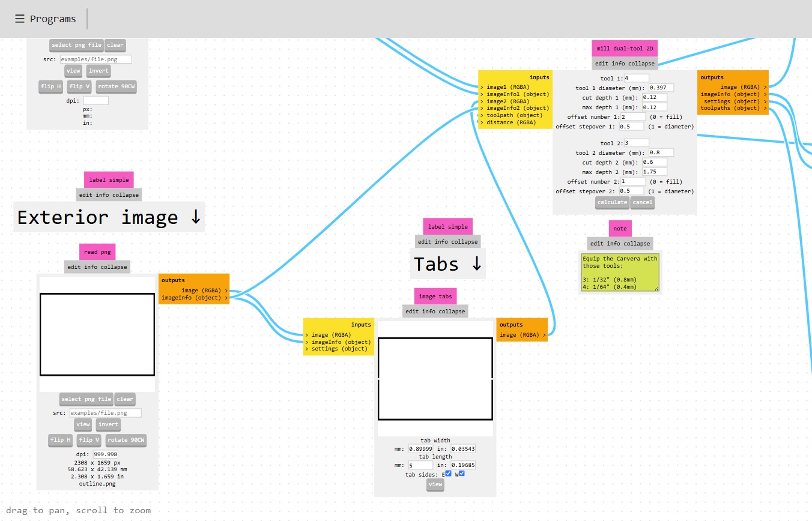Click the Tabs label text
The height and width of the screenshot is (521, 812).
pyautogui.click(x=448, y=264)
